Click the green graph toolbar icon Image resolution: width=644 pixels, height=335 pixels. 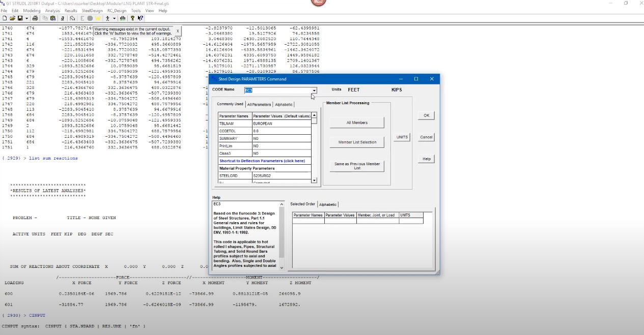click(123, 18)
